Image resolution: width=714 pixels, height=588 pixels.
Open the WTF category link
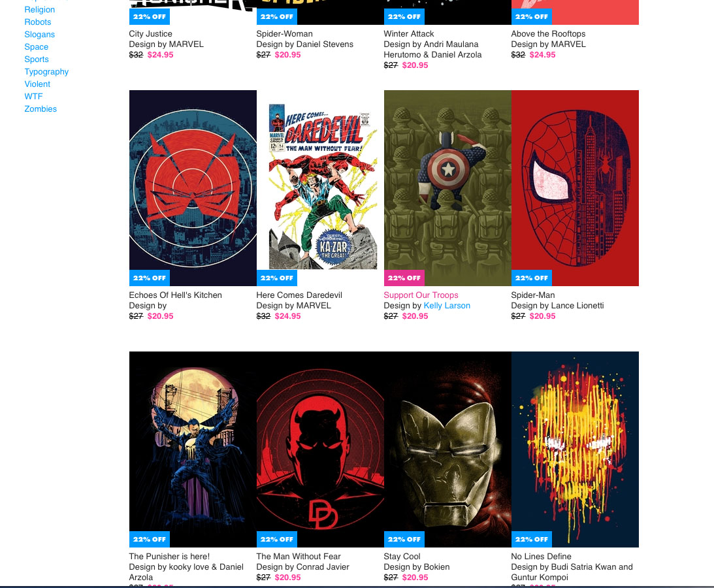click(x=34, y=97)
